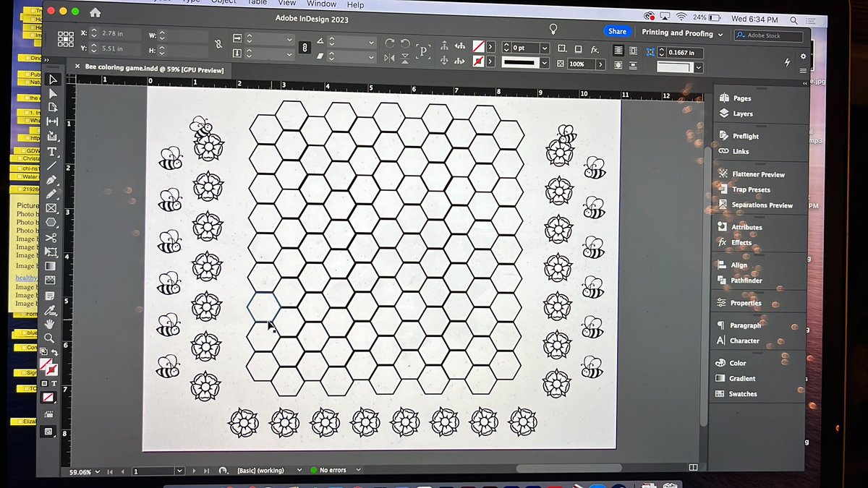Select the Line tool
The image size is (868, 488).
(x=52, y=166)
